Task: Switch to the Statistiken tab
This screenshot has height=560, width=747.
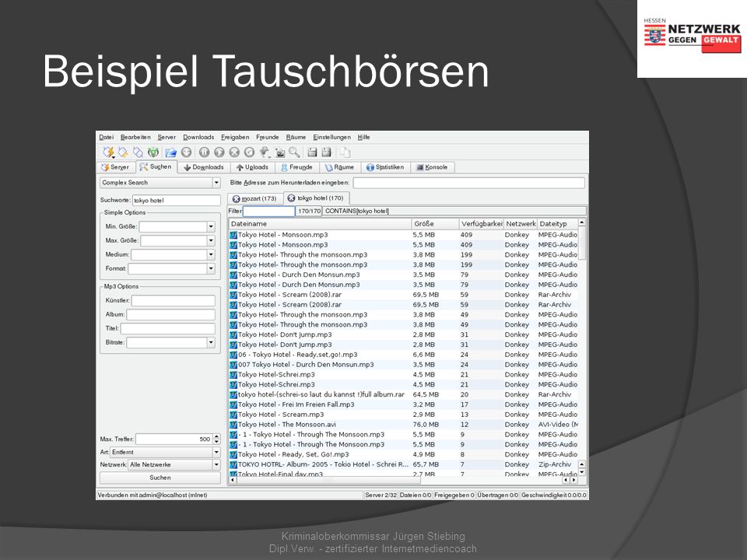Action: pos(385,168)
